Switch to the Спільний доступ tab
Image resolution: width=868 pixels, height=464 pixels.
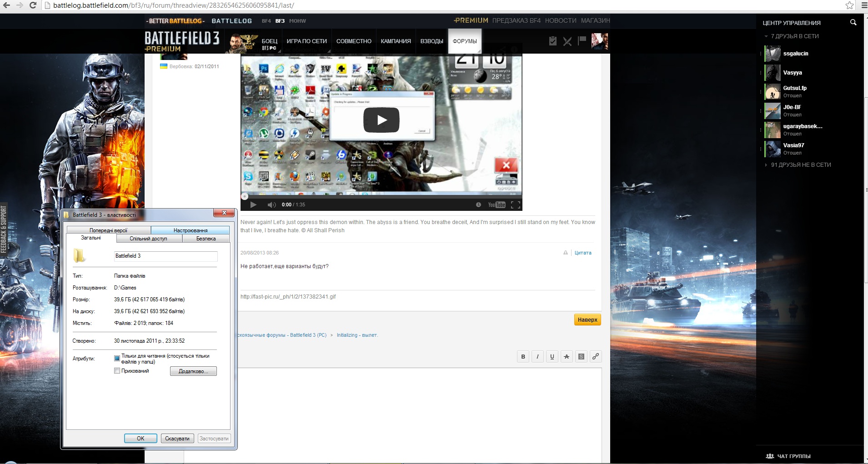(149, 239)
